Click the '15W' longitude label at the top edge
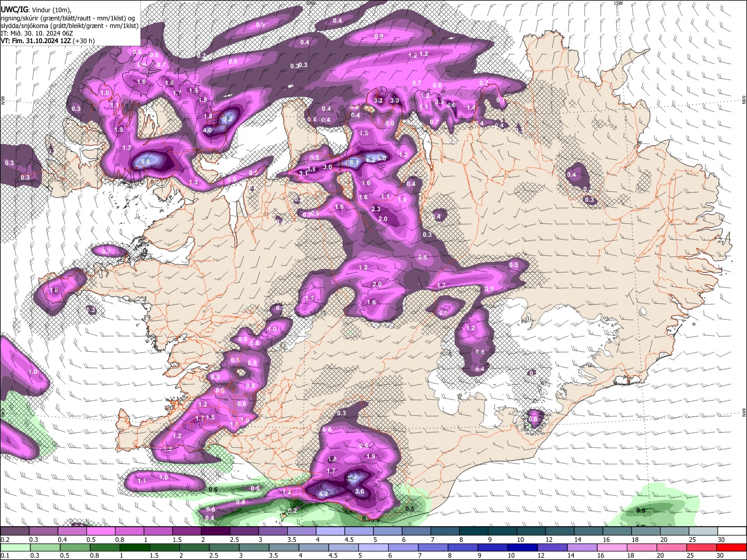Image resolution: width=747 pixels, height=560 pixels. (619, 3)
